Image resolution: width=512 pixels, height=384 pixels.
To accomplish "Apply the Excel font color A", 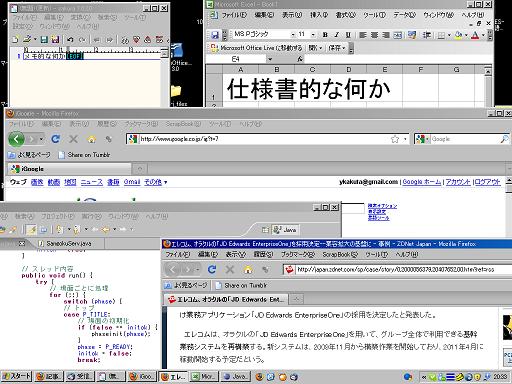I will click(475, 35).
